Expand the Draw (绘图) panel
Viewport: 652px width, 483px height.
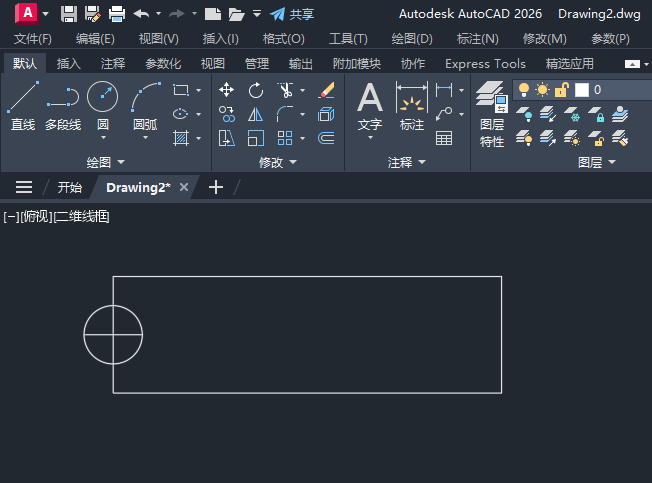tap(106, 162)
